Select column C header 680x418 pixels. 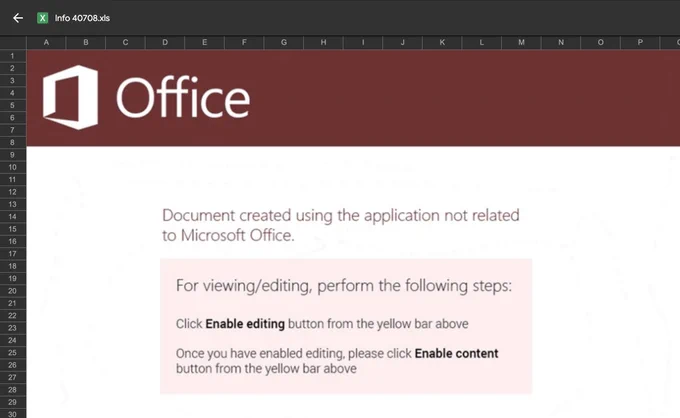pos(125,42)
